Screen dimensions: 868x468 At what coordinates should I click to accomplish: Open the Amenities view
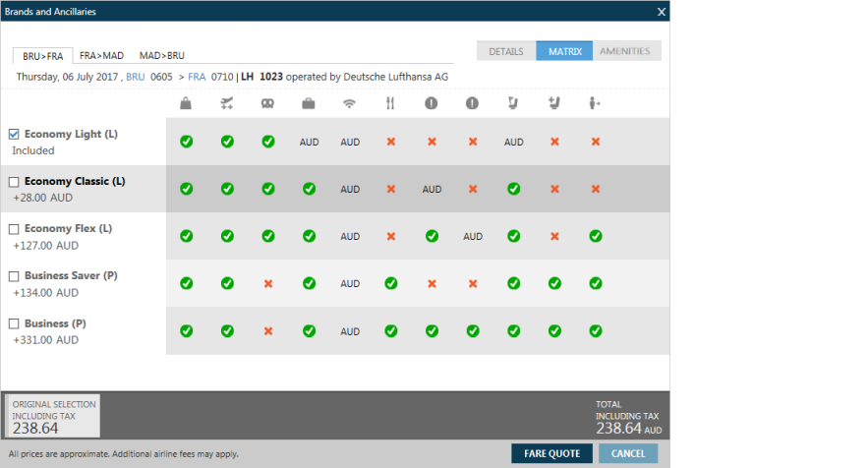pos(625,51)
